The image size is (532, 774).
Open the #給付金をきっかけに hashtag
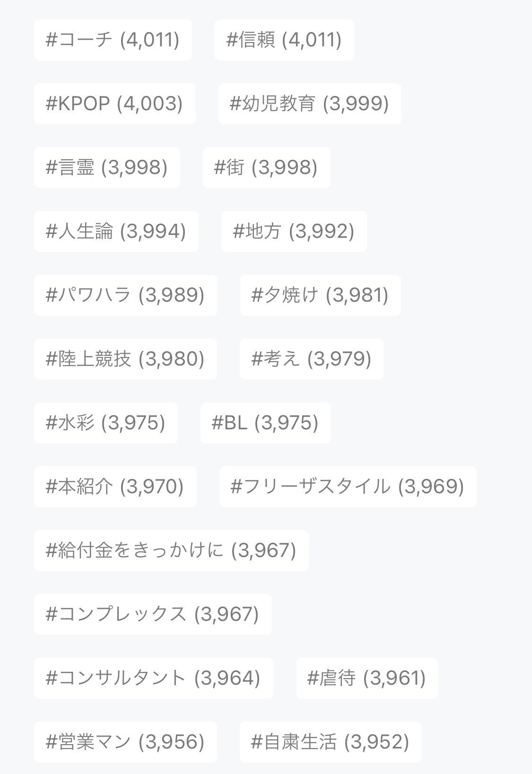[x=171, y=550]
